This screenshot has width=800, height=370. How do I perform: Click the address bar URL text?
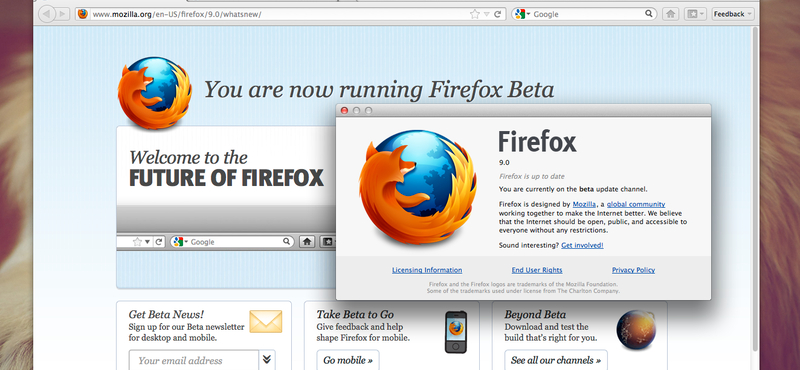click(177, 14)
